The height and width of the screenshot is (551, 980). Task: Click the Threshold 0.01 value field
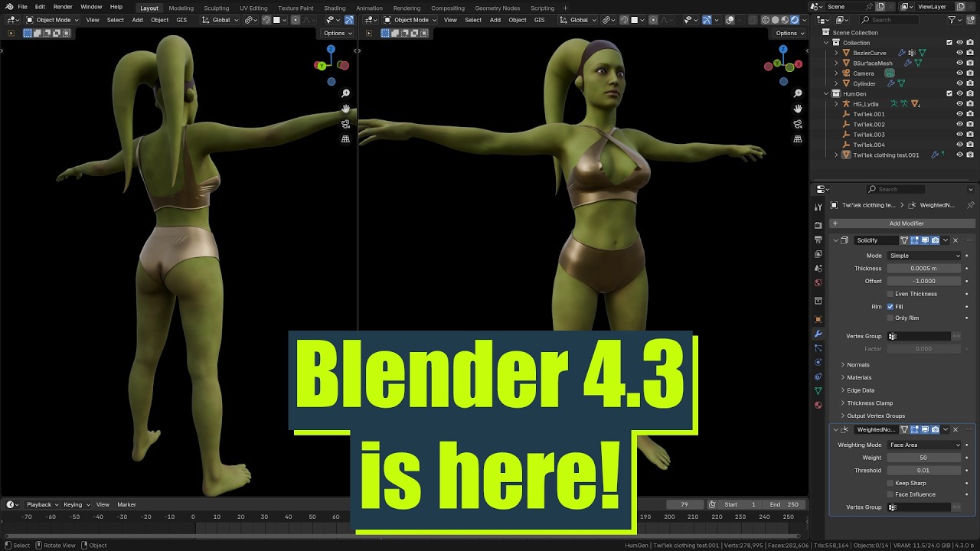point(923,471)
